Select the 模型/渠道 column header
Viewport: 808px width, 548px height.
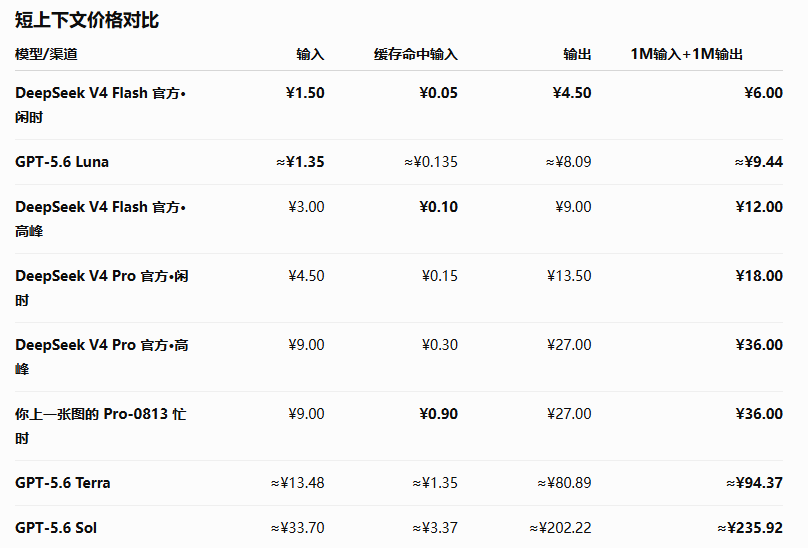click(46, 54)
